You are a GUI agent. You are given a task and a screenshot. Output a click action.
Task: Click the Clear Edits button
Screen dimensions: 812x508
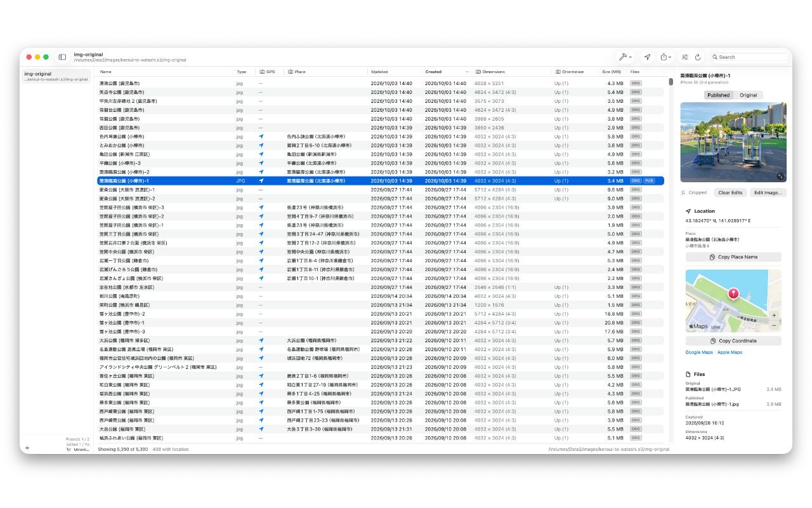click(730, 192)
